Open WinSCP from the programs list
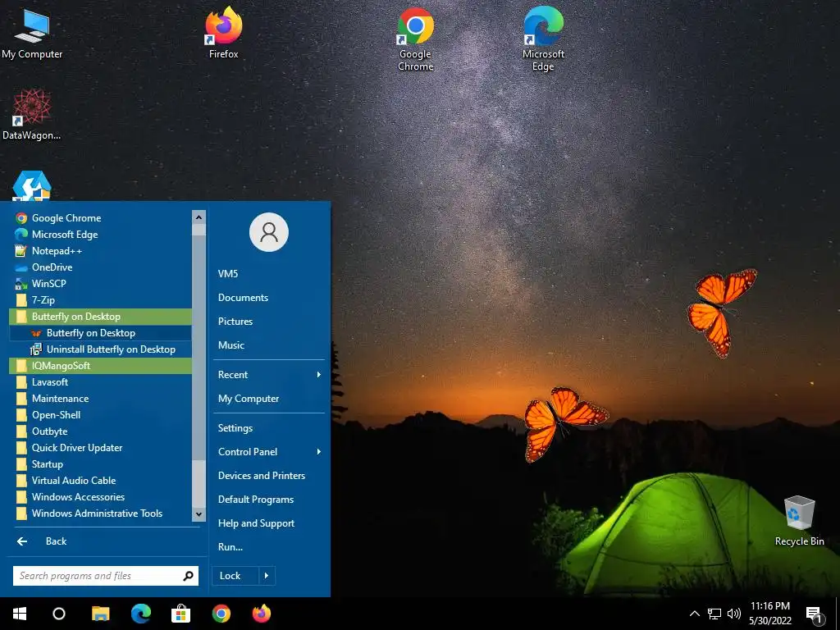The width and height of the screenshot is (840, 630). click(100, 284)
